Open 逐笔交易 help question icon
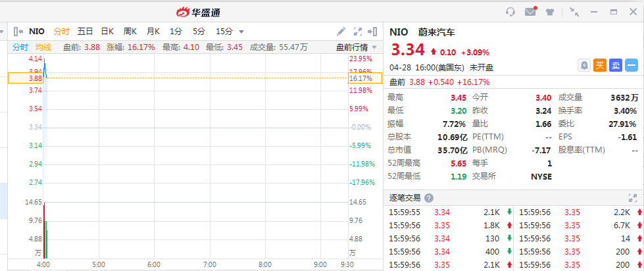Image resolution: width=644 pixels, height=271 pixels. [429, 198]
